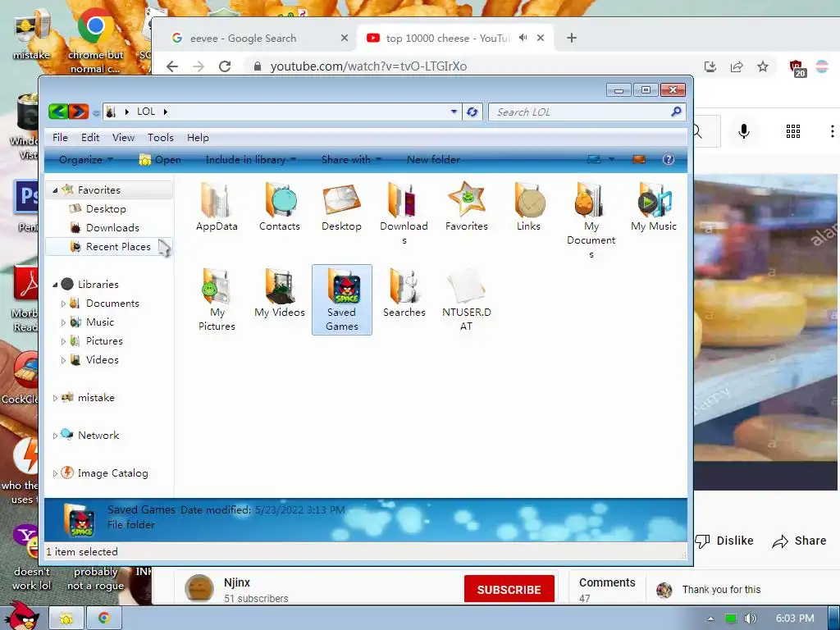Click the Share button on YouTube

[799, 541]
